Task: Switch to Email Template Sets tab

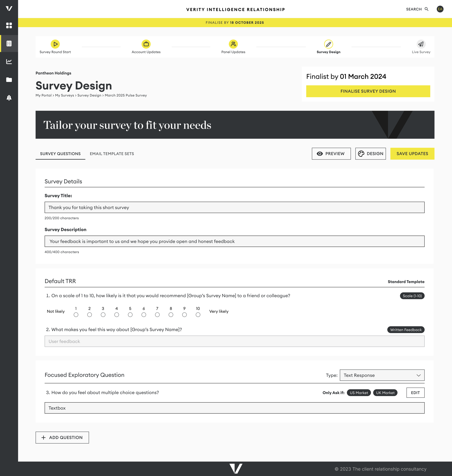Action: click(112, 154)
